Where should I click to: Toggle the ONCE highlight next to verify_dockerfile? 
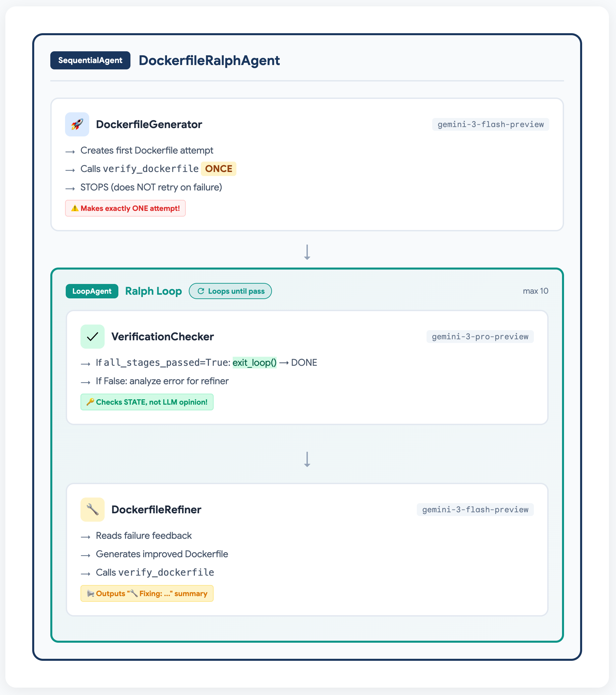pos(218,169)
